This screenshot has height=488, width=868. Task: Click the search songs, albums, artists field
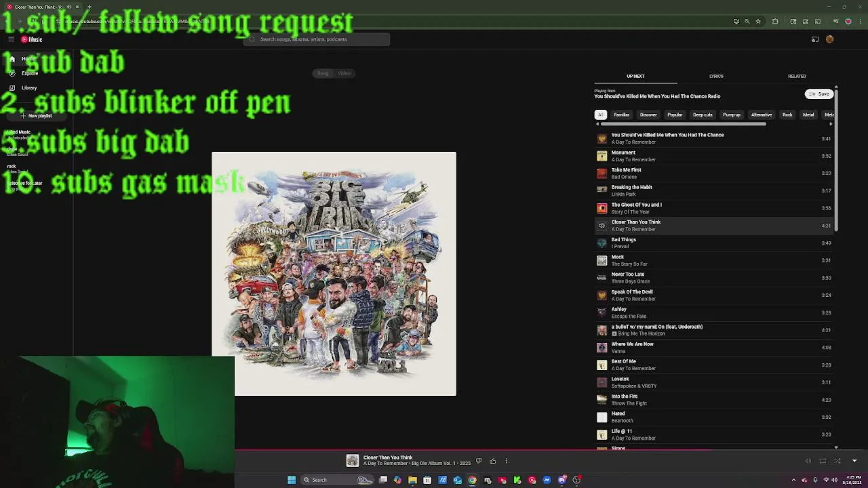pyautogui.click(x=317, y=39)
